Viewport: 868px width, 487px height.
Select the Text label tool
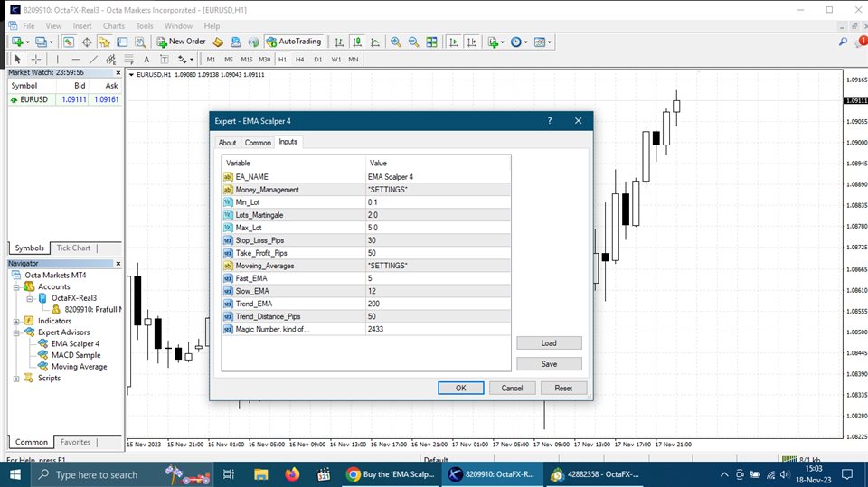[x=147, y=59]
